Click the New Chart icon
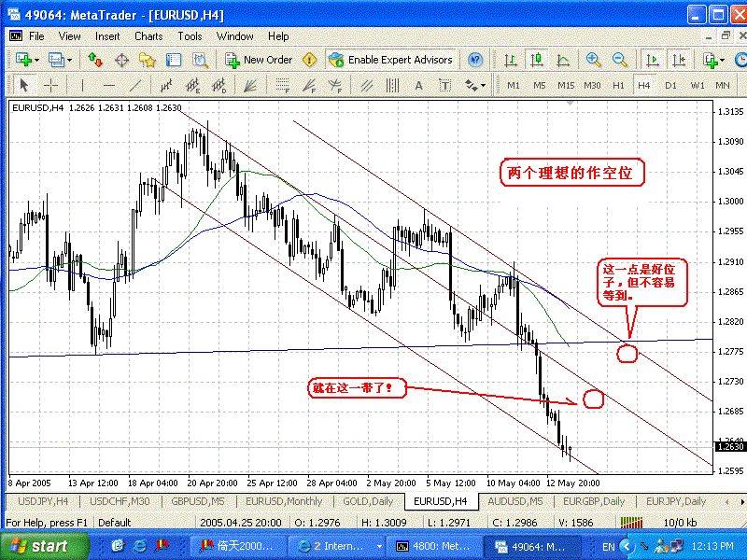This screenshot has height=560, width=747. (x=23, y=60)
